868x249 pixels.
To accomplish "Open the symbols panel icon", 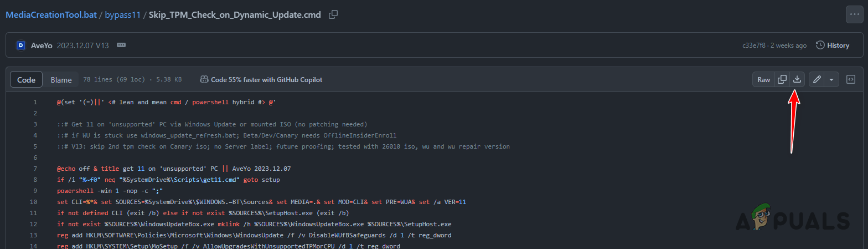I will pyautogui.click(x=851, y=80).
